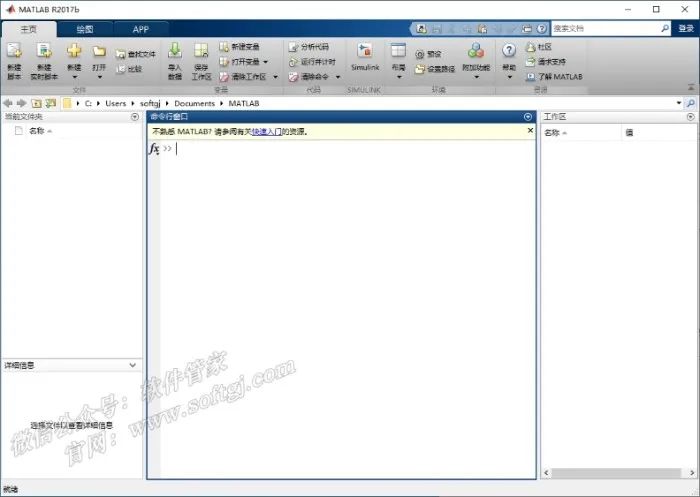Click the search magnifier in folder path bar

691,103
